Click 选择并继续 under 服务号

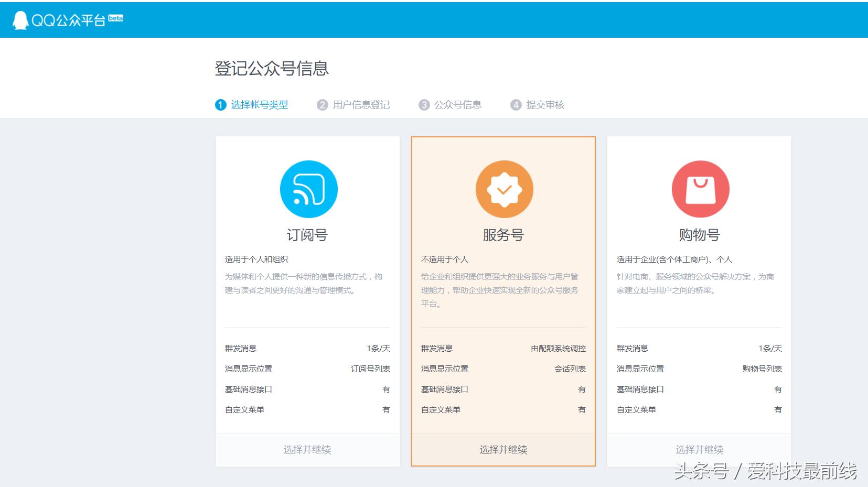[503, 449]
